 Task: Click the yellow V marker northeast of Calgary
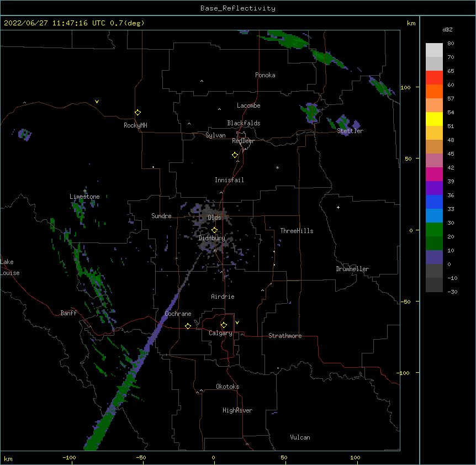click(237, 323)
